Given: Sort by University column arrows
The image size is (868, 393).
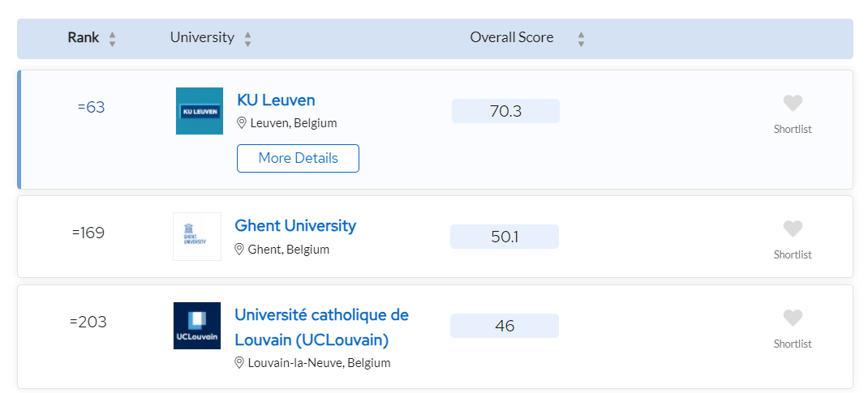Looking at the screenshot, I should pos(248,39).
